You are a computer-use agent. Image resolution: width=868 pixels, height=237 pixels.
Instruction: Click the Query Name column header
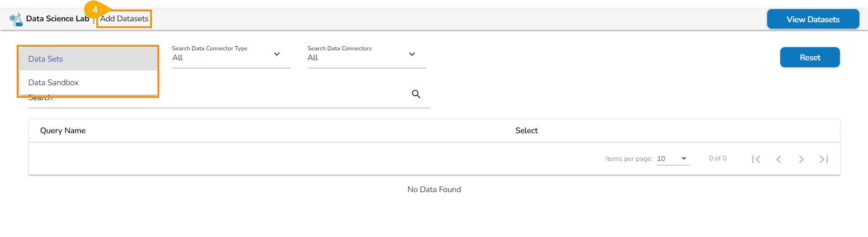[x=63, y=131]
